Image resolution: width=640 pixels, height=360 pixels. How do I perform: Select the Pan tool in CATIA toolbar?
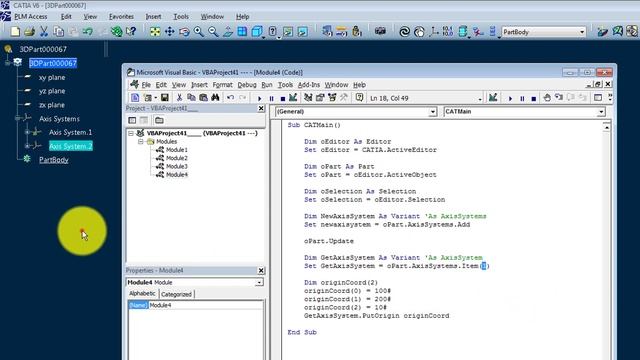tap(169, 31)
